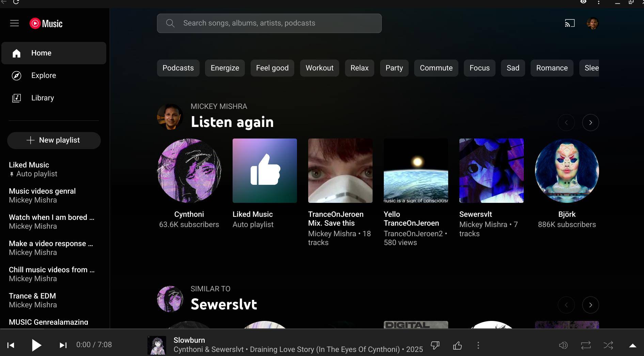Open the Explore section

44,76
